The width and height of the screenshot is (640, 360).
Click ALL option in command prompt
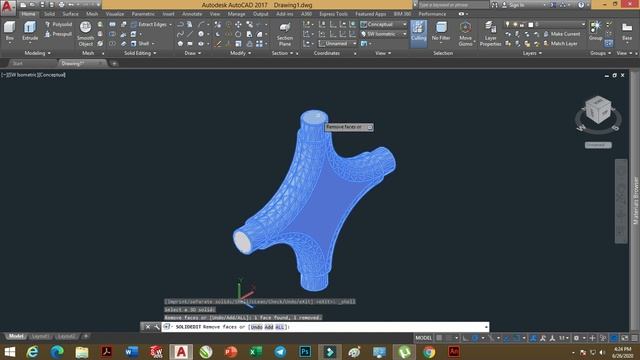click(280, 327)
